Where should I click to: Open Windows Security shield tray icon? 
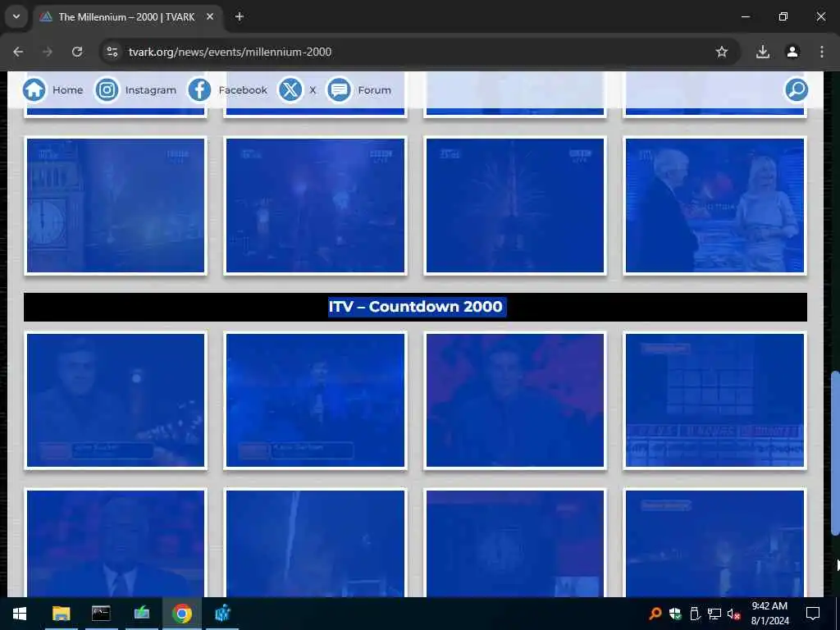pyautogui.click(x=675, y=614)
